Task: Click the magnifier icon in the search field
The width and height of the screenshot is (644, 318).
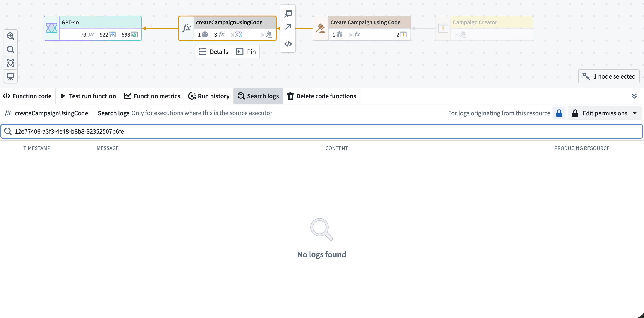Action: click(8, 131)
